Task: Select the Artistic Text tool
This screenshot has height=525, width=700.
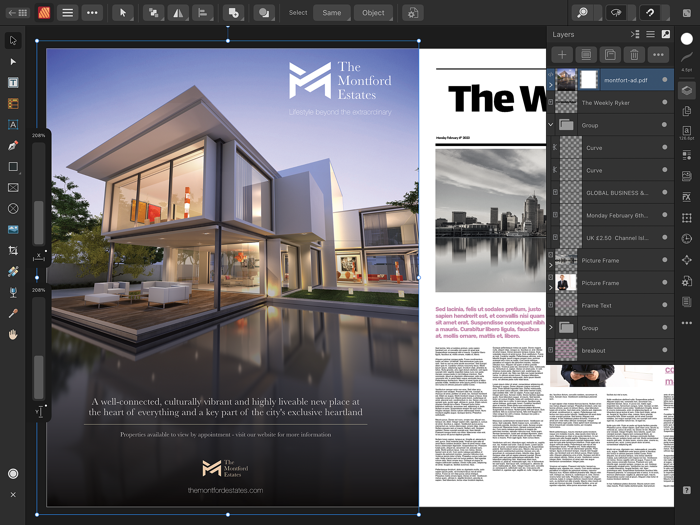Action: [13, 125]
